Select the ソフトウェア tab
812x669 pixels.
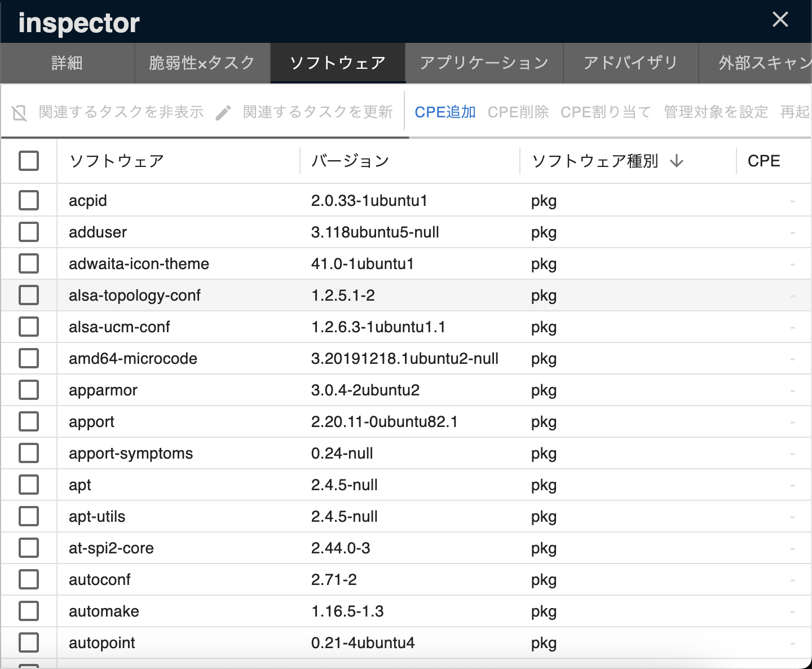point(338,63)
